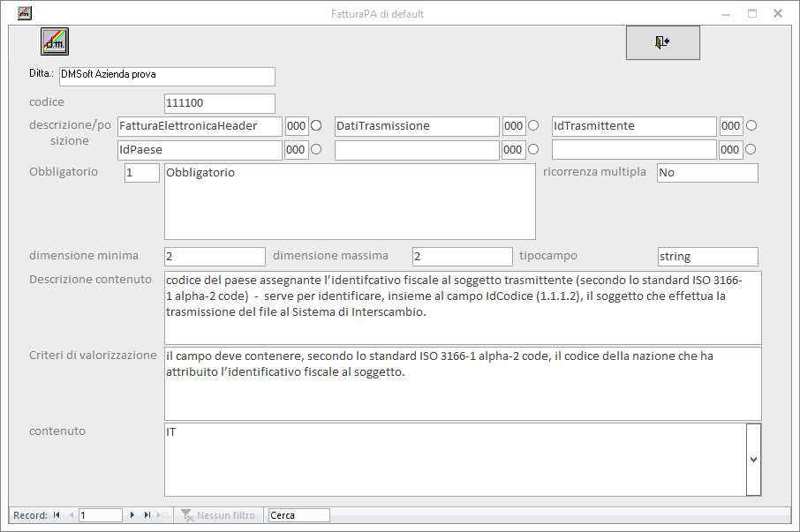
Task: Click the ricorrenza multipla field No
Action: (707, 173)
